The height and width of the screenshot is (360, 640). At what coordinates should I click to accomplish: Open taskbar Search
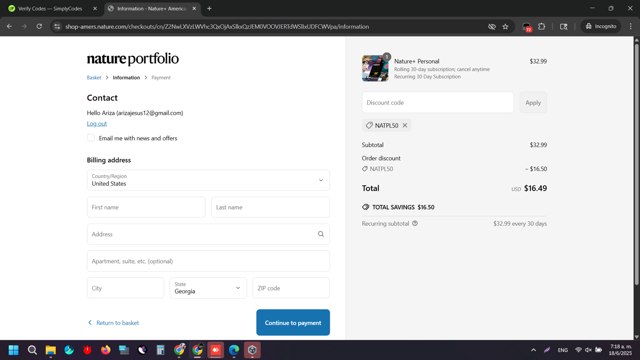point(32,350)
